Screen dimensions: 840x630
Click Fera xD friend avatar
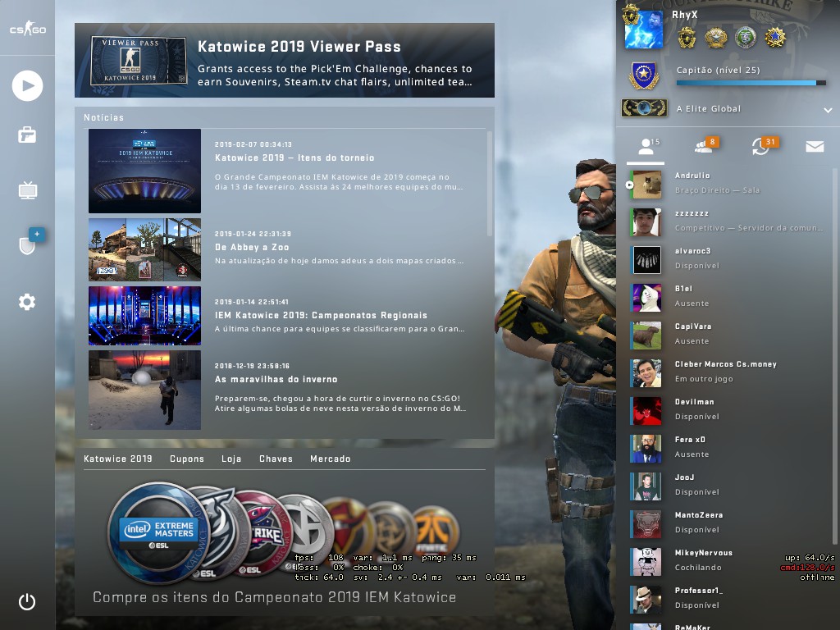pyautogui.click(x=646, y=449)
